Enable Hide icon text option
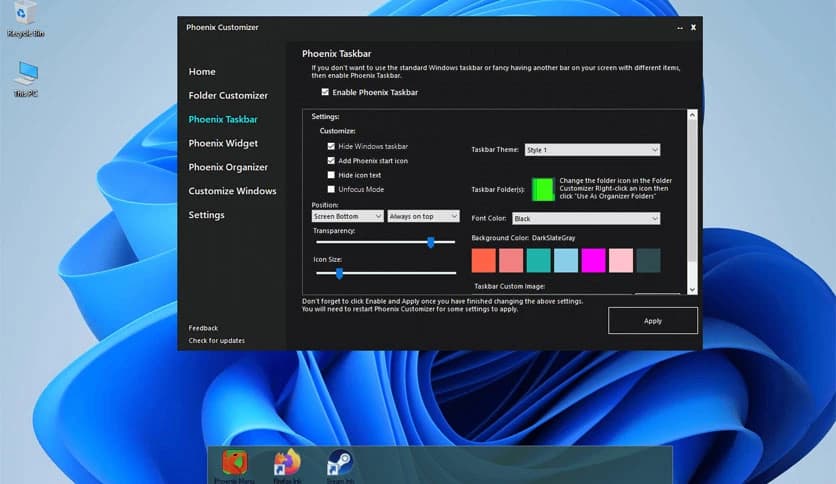The image size is (836, 484). coord(331,175)
